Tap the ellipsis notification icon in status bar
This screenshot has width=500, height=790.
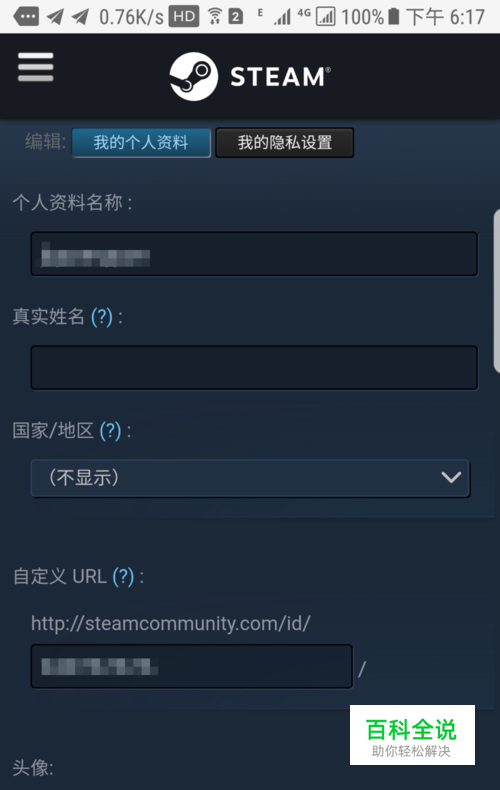click(x=26, y=17)
